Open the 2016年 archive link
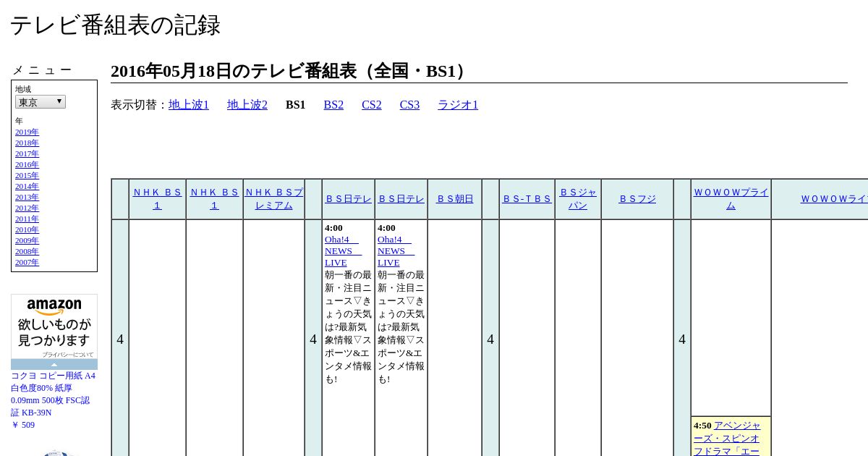The width and height of the screenshot is (868, 456). click(x=27, y=165)
